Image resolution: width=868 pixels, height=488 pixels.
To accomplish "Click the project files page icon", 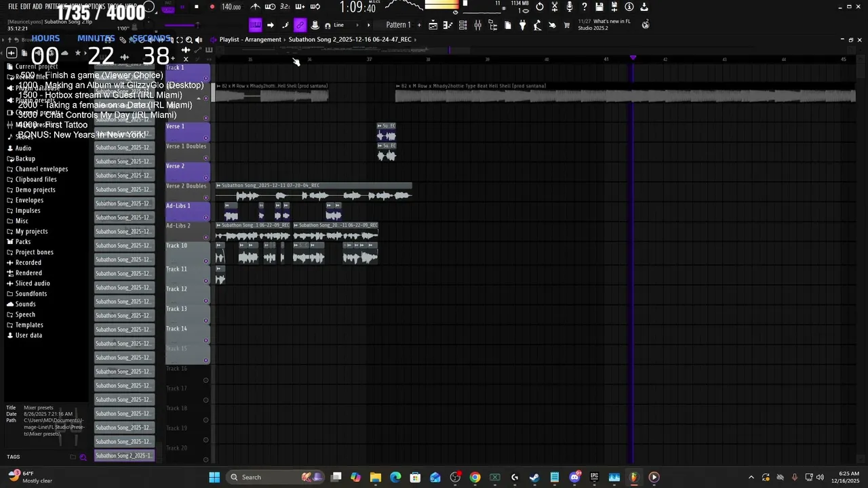I will coord(507,25).
